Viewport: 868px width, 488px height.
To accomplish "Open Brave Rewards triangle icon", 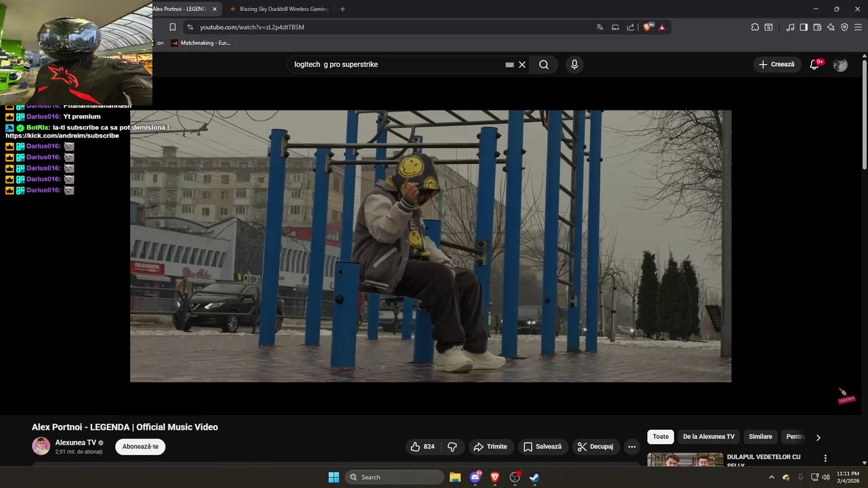I will (x=662, y=27).
